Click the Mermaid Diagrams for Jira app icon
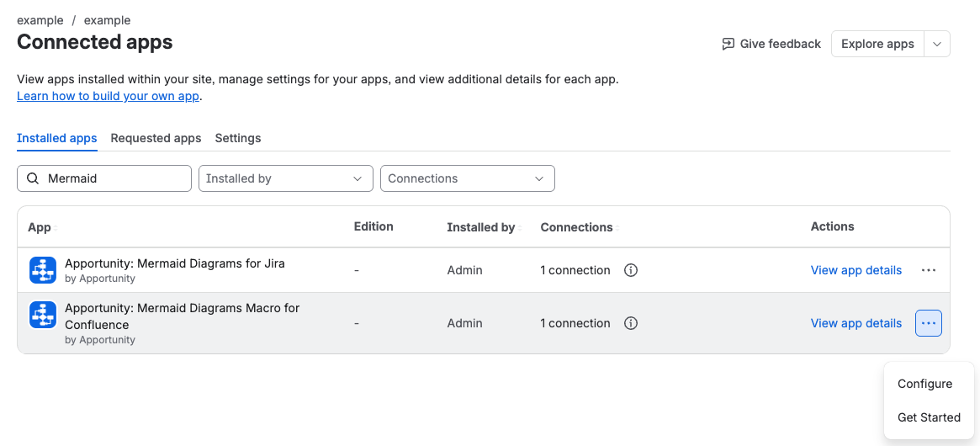The height and width of the screenshot is (446, 980). (43, 270)
